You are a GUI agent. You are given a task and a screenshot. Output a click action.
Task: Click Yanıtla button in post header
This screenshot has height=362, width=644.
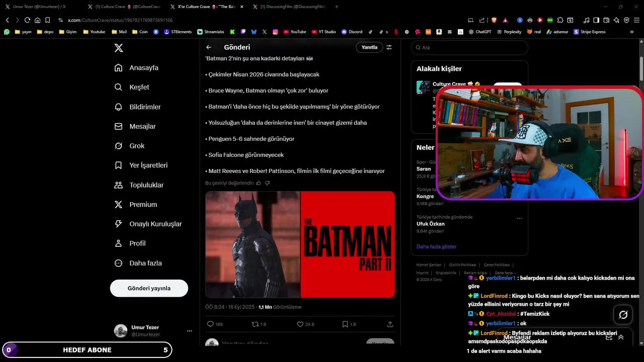point(369,47)
